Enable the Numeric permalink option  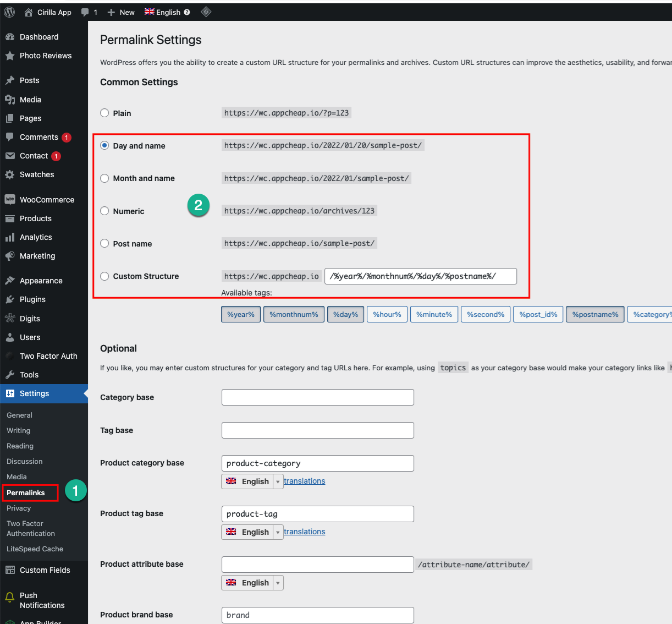[x=104, y=211]
